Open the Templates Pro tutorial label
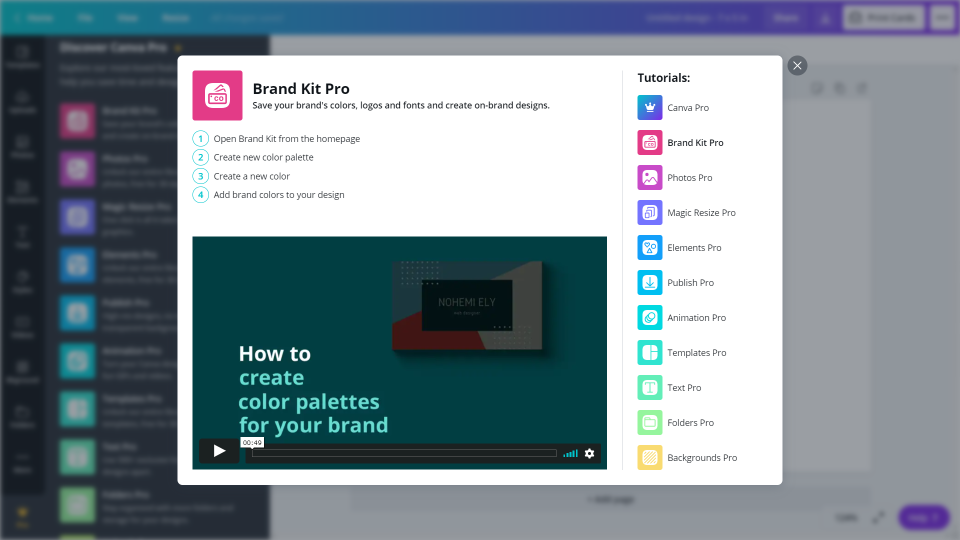This screenshot has width=960, height=540. tap(696, 352)
